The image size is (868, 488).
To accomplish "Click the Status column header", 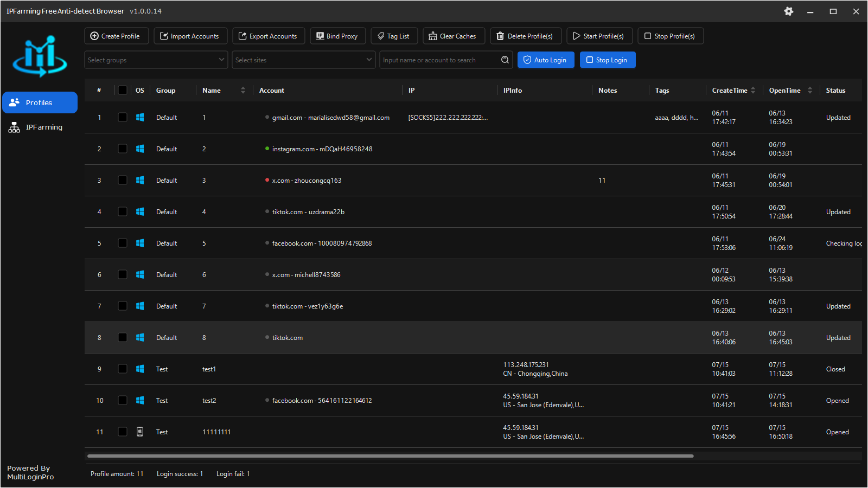I will click(835, 91).
